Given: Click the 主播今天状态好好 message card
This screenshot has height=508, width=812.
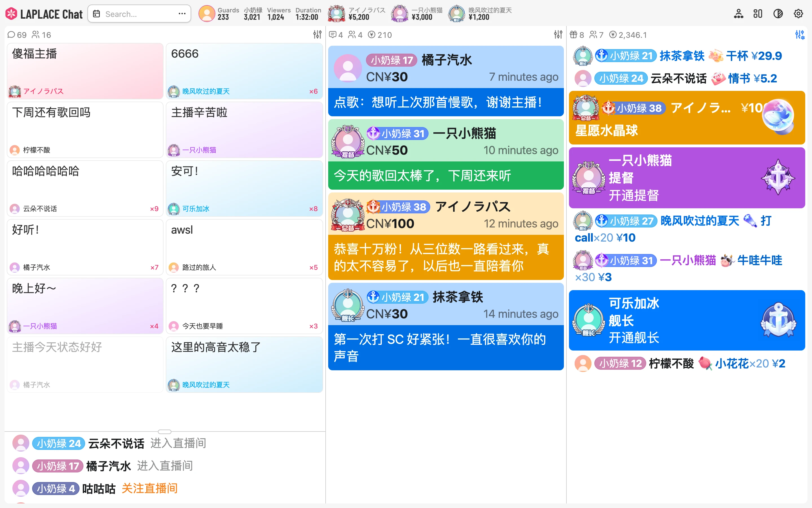Looking at the screenshot, I should tap(85, 365).
